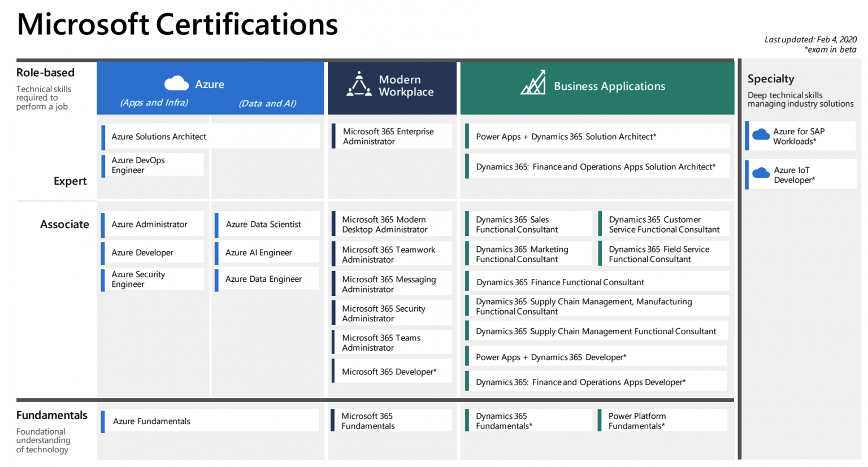The image size is (868, 467).
Task: Select Microsoft 365 Enterprise Administrator
Action: pyautogui.click(x=392, y=136)
